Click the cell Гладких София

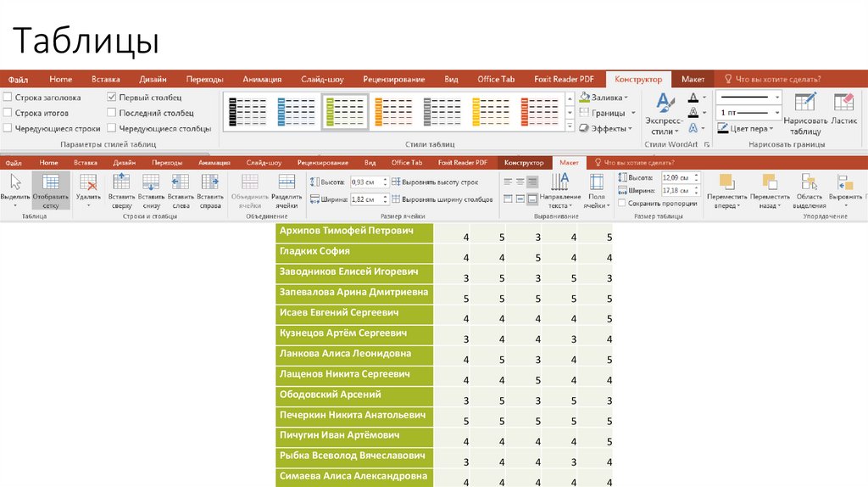click(354, 253)
